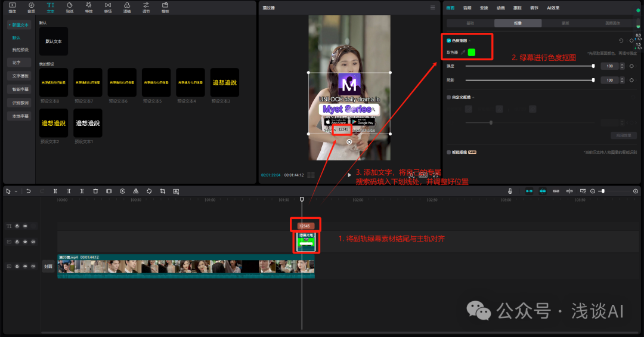Click the delete trash icon in timeline toolbar
644x337 pixels.
point(95,191)
